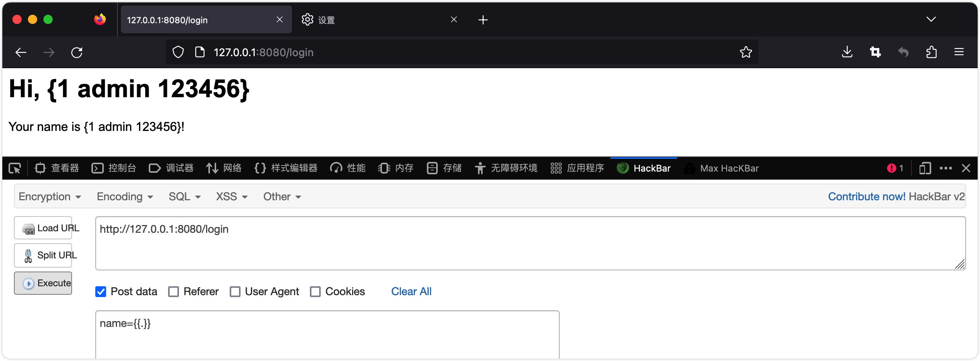Open the SQL dropdown in HackBar
Viewport: 980px width, 361px height.
[x=184, y=197]
